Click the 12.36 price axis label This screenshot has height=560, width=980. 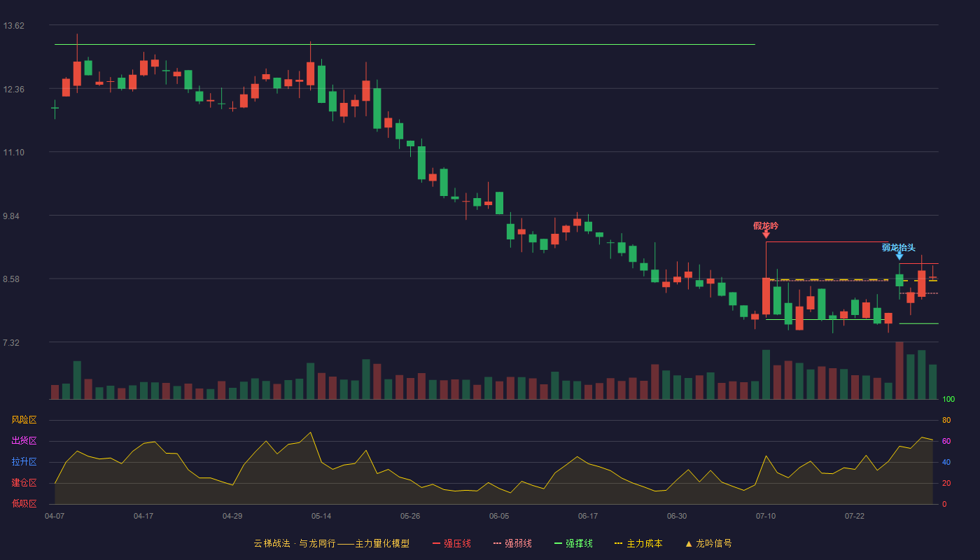point(14,89)
